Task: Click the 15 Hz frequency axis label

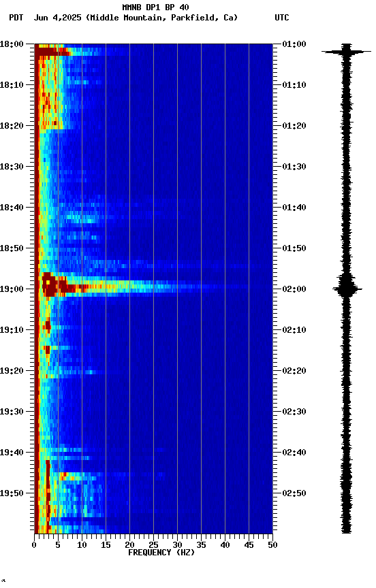Action: click(106, 545)
